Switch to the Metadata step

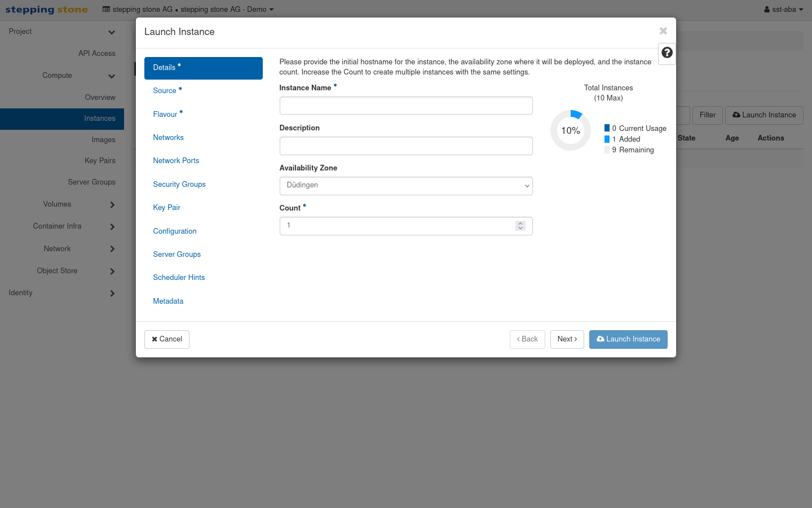[168, 301]
